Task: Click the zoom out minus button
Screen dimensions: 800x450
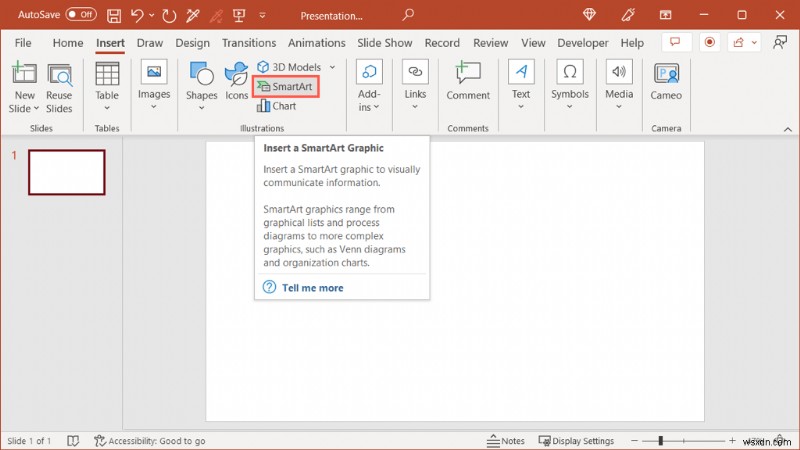Action: pos(634,440)
